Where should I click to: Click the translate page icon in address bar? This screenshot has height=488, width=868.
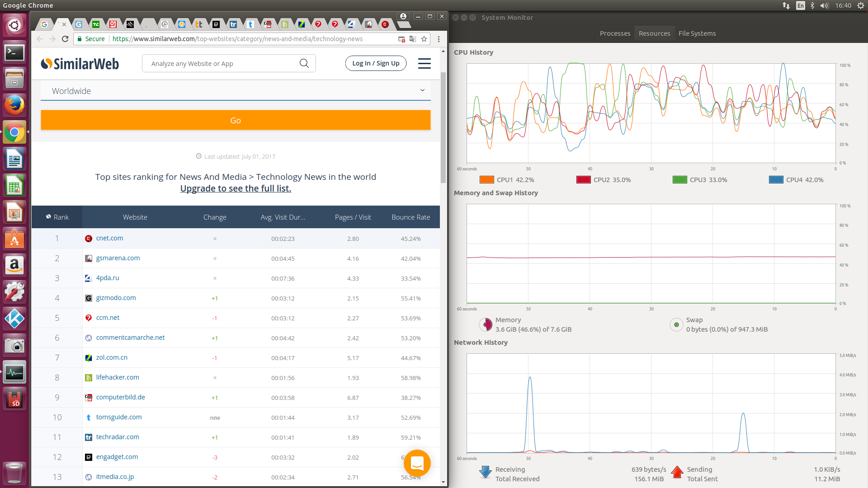pyautogui.click(x=412, y=39)
